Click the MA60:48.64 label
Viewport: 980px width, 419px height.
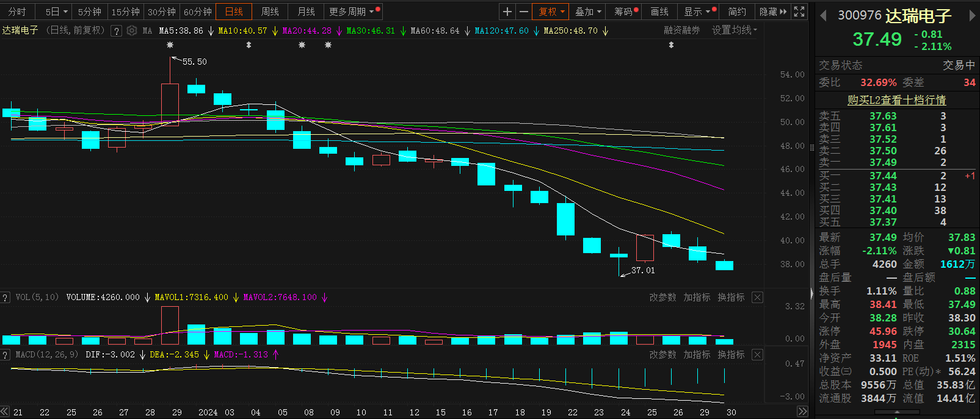pyautogui.click(x=435, y=30)
